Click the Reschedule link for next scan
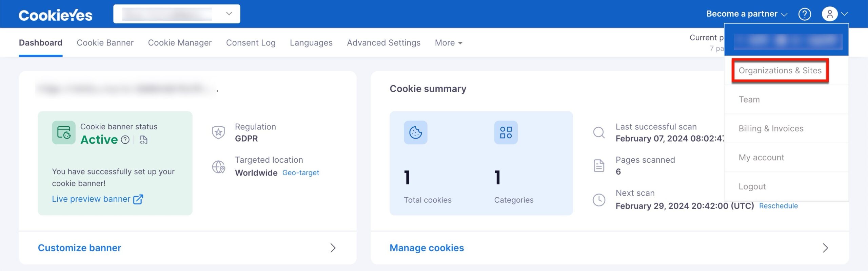 click(x=778, y=206)
